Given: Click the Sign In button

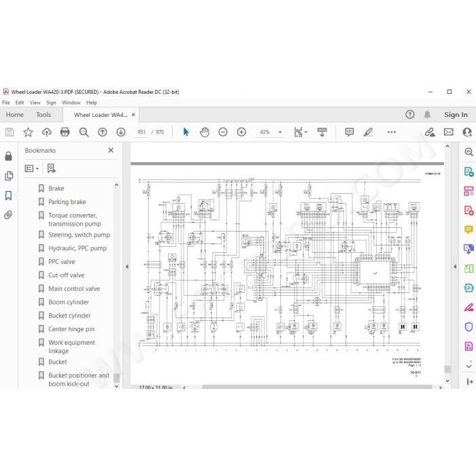Looking at the screenshot, I should (456, 114).
